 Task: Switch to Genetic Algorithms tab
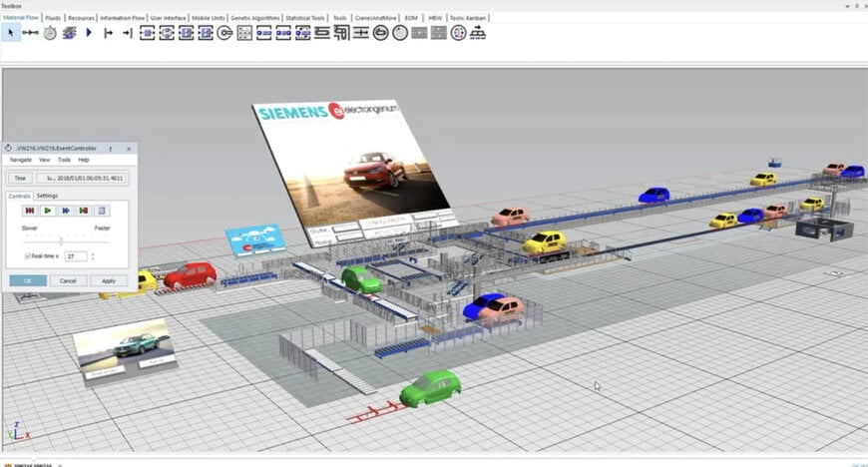point(255,18)
